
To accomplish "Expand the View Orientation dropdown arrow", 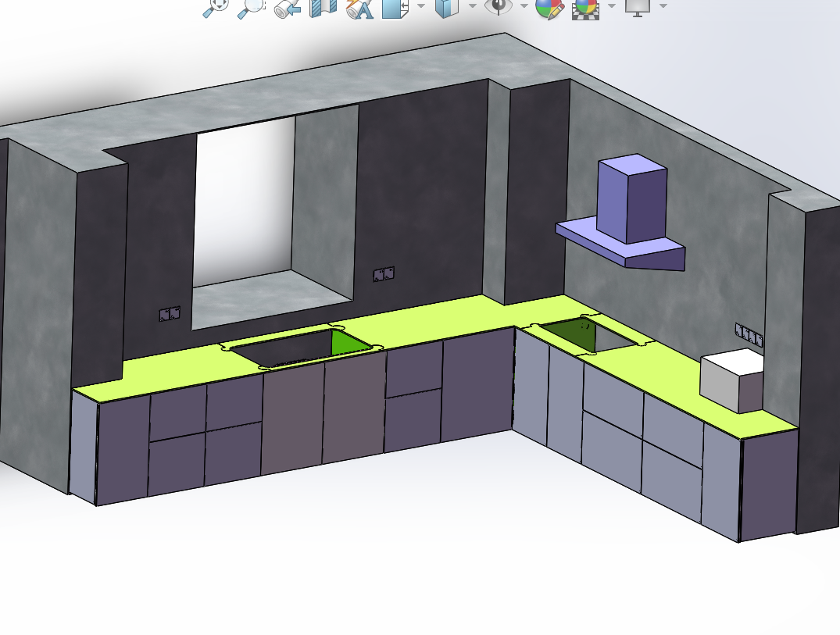I will tap(421, 6).
